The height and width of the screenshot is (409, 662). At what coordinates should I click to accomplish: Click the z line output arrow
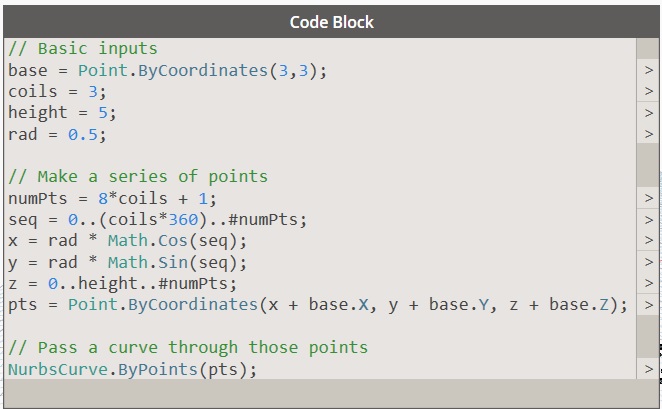tap(648, 283)
